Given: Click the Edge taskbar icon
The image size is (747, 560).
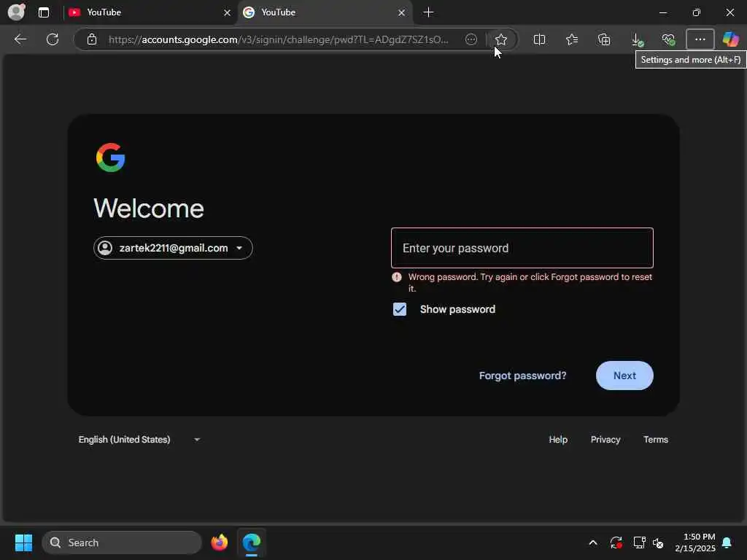Looking at the screenshot, I should [x=252, y=542].
